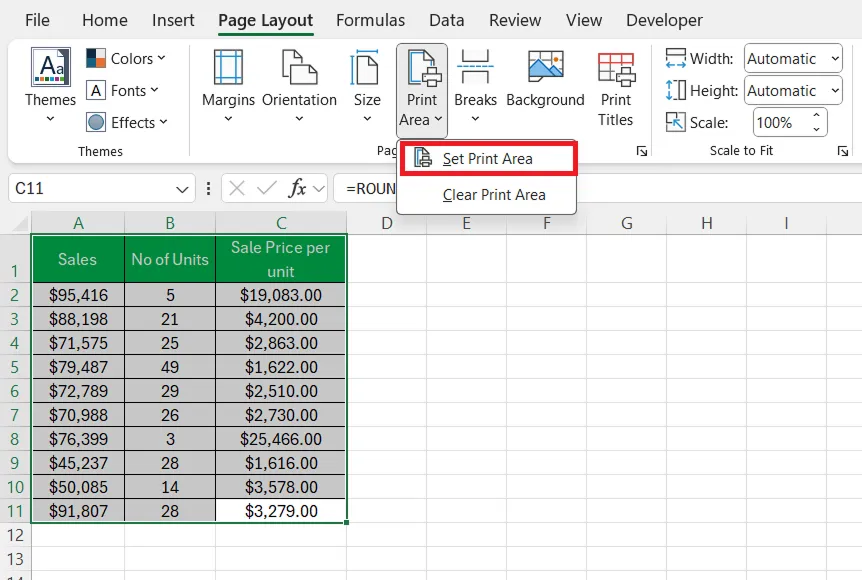Screen dimensions: 862x580
Task: Open the Breaks icon menu
Action: (475, 68)
